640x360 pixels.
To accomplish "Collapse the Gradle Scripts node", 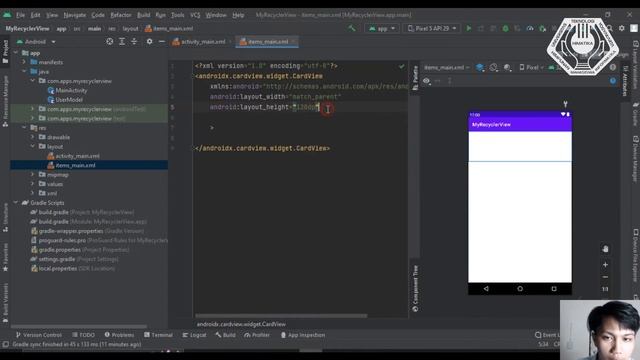I will tap(16, 202).
